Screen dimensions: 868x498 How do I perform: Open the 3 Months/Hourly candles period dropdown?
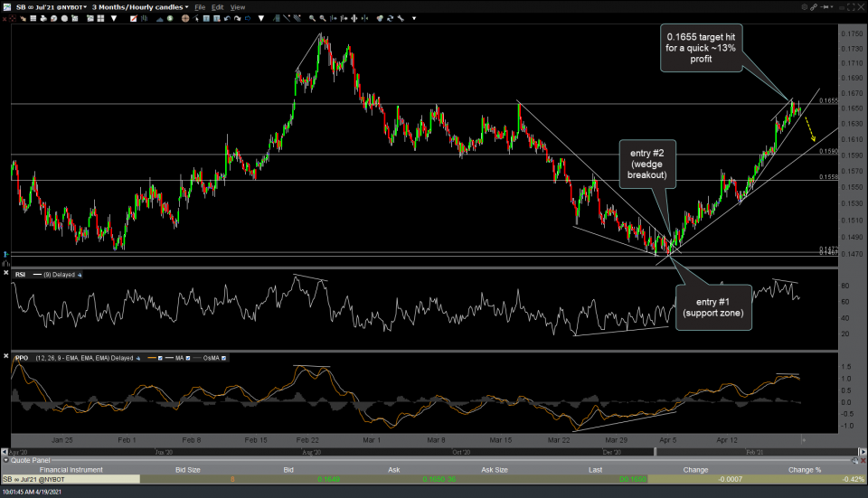[140, 7]
